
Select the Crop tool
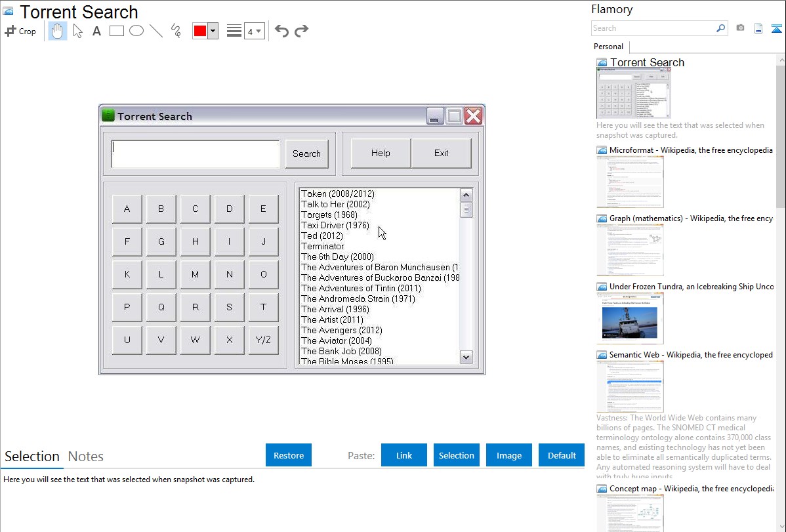(20, 31)
